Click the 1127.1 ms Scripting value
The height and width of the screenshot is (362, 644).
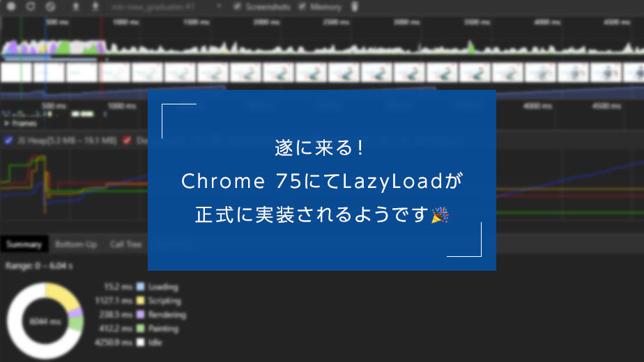[114, 301]
